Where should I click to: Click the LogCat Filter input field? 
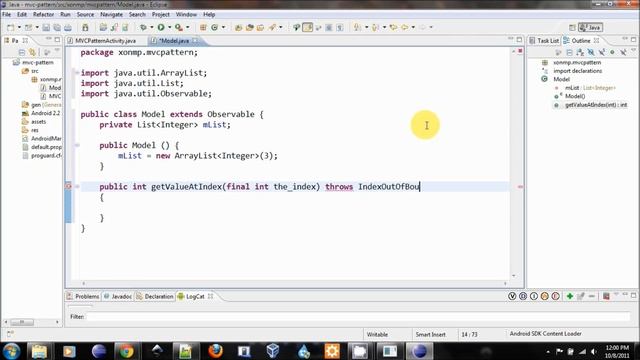[x=358, y=317]
